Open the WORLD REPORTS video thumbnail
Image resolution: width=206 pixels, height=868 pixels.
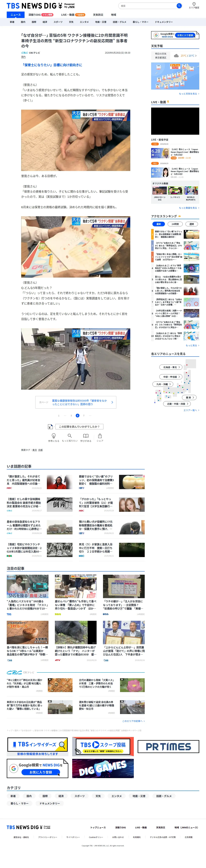[191, 190]
